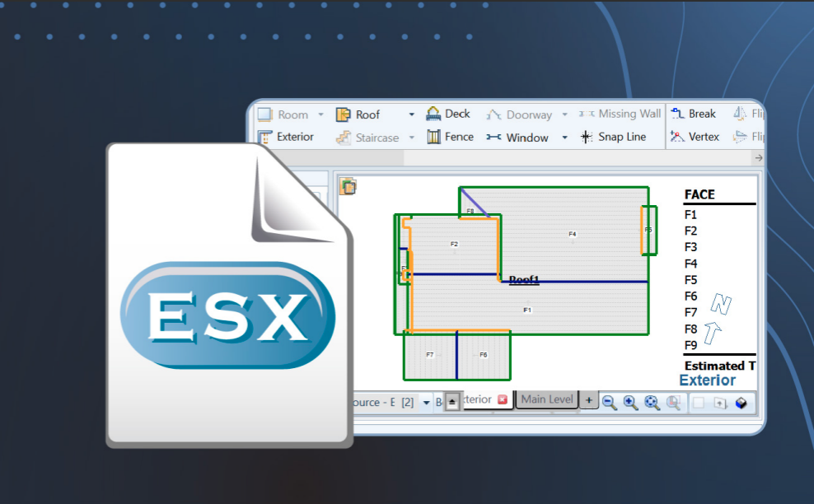Click the zoom-to-fit magnifier icon
Image resolution: width=814 pixels, height=504 pixels.
click(652, 402)
